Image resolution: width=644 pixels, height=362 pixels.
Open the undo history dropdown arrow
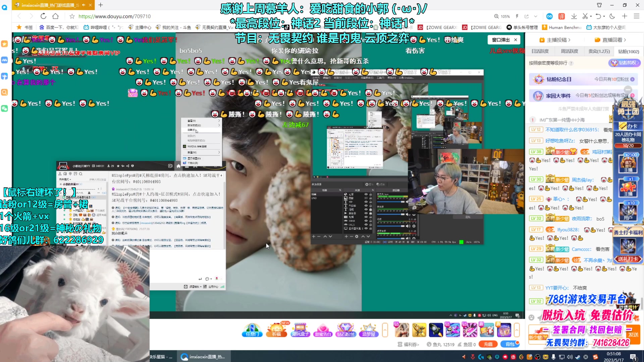(x=604, y=16)
